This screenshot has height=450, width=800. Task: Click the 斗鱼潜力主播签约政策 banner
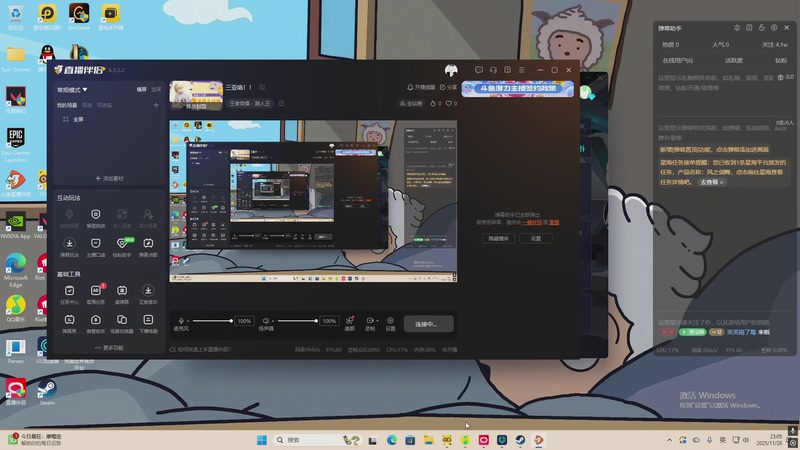click(x=518, y=89)
